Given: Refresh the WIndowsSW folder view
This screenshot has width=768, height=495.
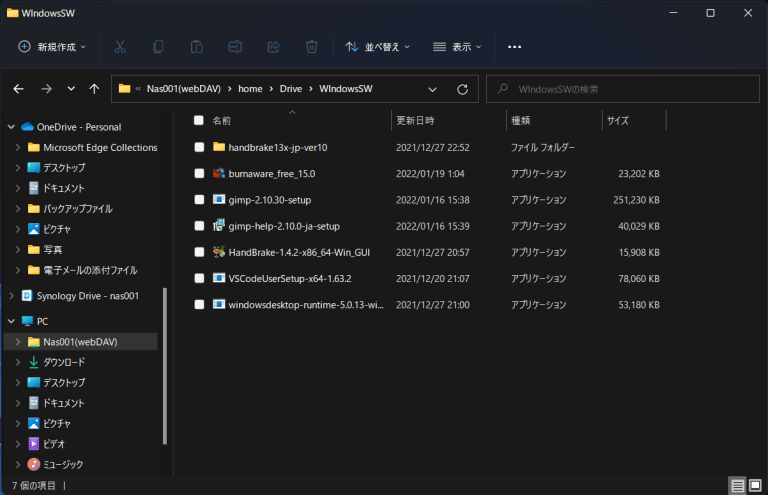Looking at the screenshot, I should [462, 90].
